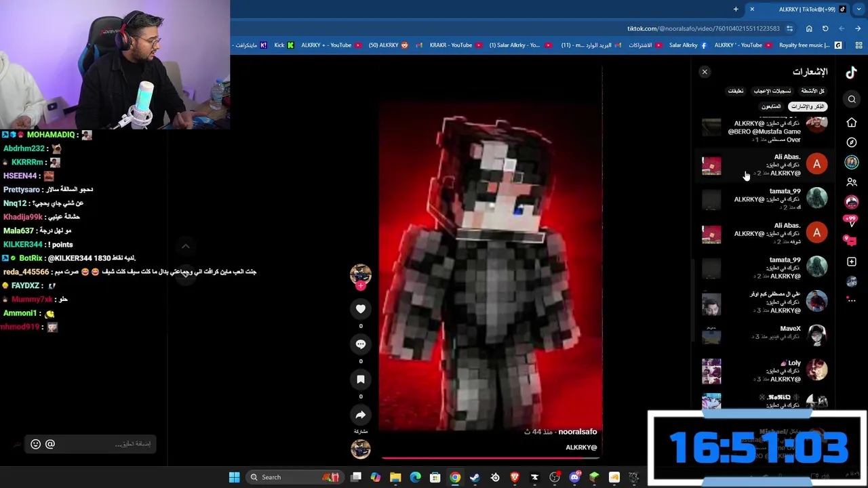Select the mentions and tags filter
The height and width of the screenshot is (488, 868).
pos(808,106)
